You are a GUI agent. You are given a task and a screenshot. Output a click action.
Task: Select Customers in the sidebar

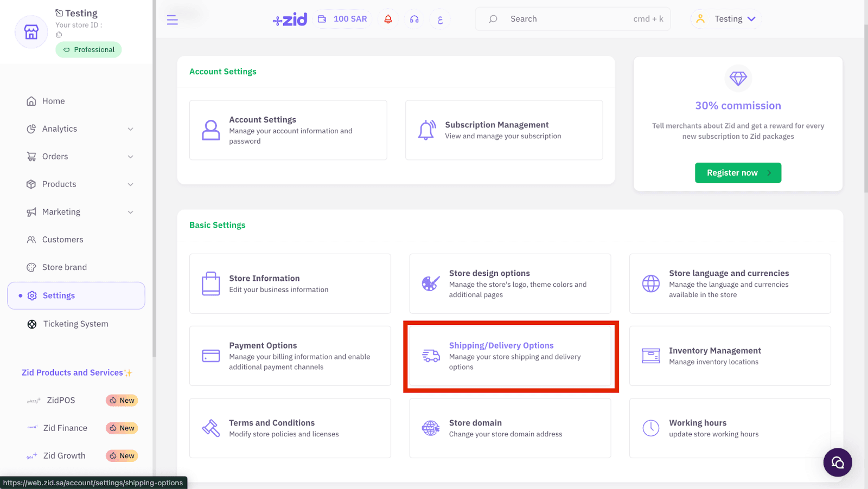tap(62, 240)
